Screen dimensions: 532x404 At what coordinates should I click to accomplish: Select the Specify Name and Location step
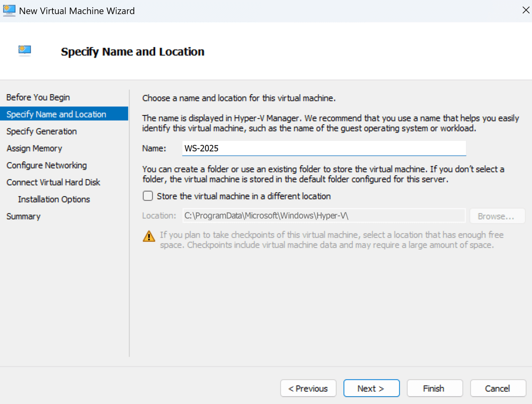tap(56, 114)
